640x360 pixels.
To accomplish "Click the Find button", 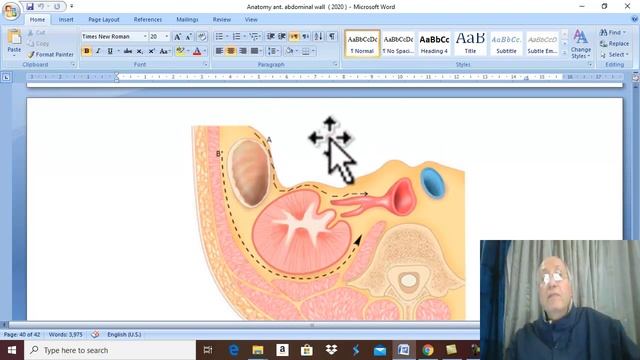I will point(612,32).
